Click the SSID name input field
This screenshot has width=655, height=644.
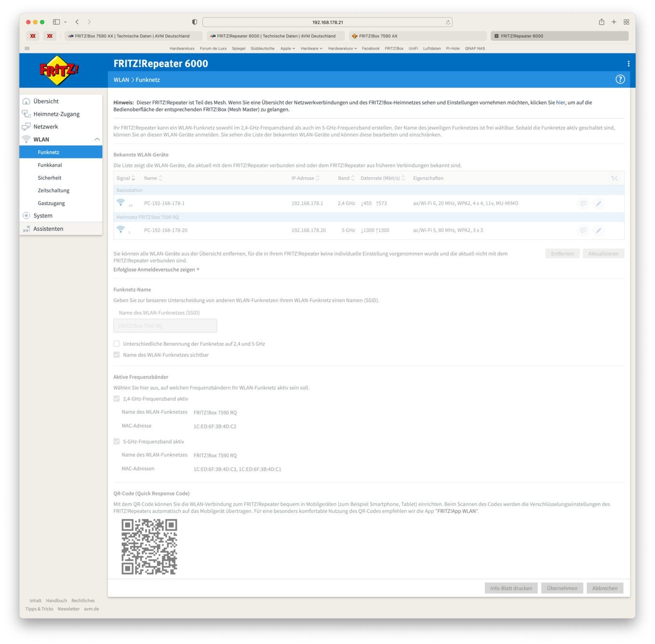tap(165, 326)
